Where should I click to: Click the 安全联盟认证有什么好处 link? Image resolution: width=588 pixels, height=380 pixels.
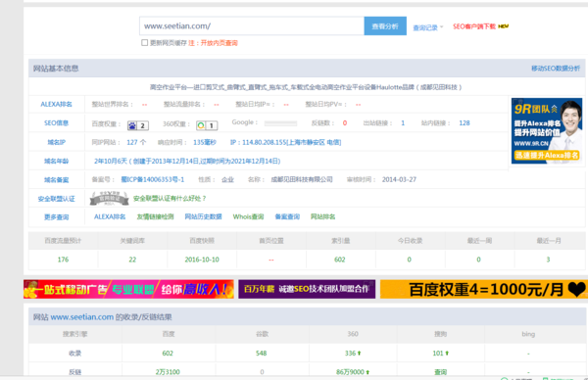click(x=170, y=198)
